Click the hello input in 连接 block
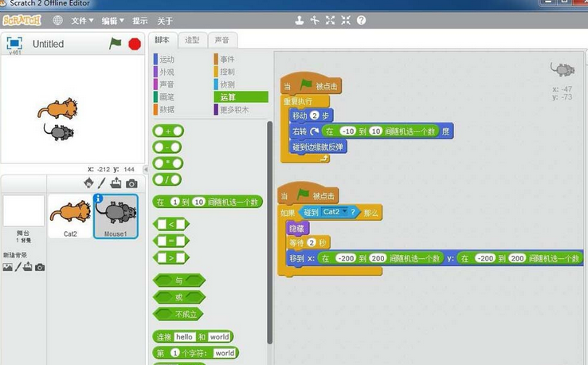This screenshot has width=588, height=365. [184, 337]
